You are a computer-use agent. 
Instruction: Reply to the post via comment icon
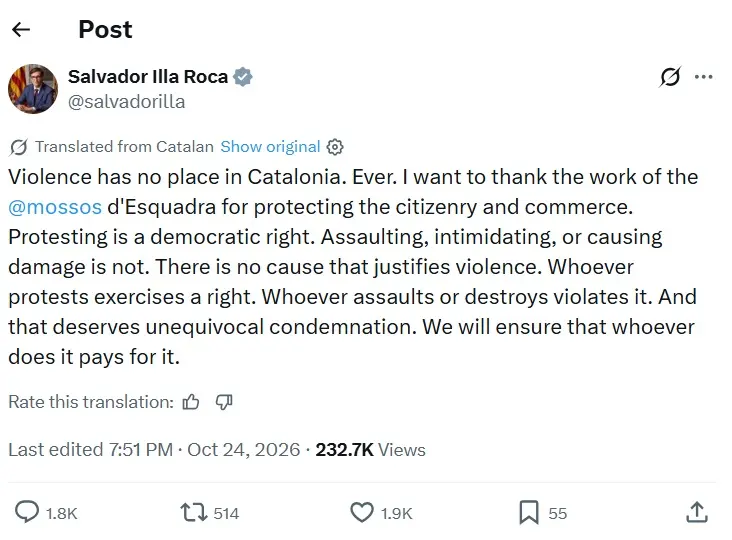tap(27, 512)
